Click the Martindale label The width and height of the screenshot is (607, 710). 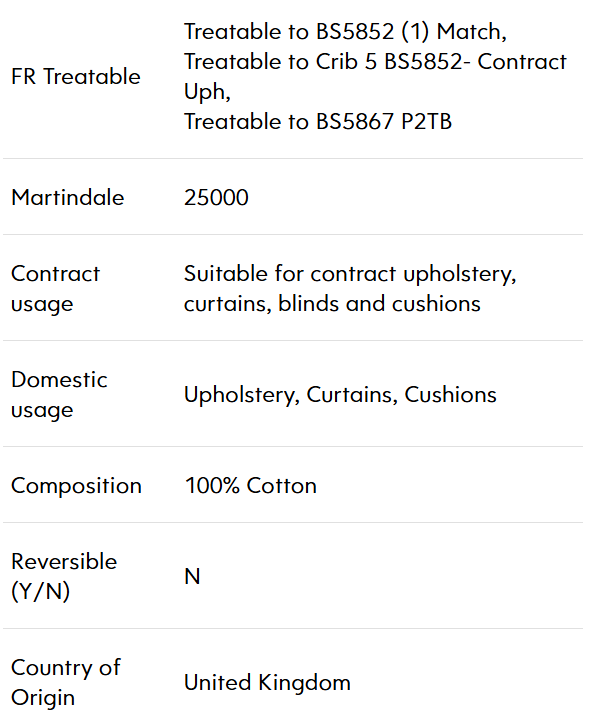67,197
